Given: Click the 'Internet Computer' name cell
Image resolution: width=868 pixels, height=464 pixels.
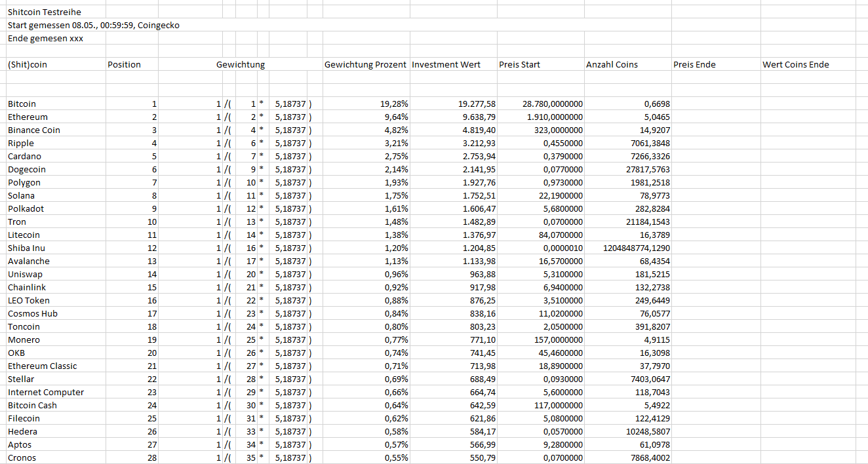Looking at the screenshot, I should [x=56, y=392].
